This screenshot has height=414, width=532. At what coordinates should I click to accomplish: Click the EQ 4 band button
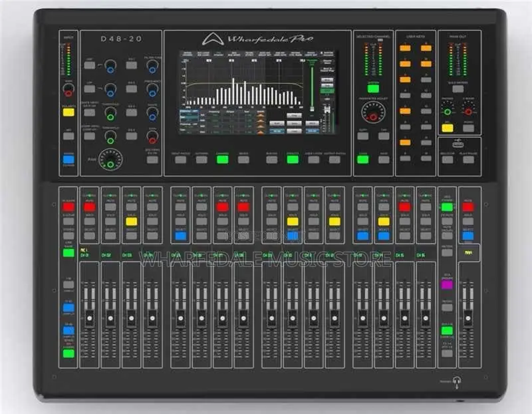[x=131, y=136]
